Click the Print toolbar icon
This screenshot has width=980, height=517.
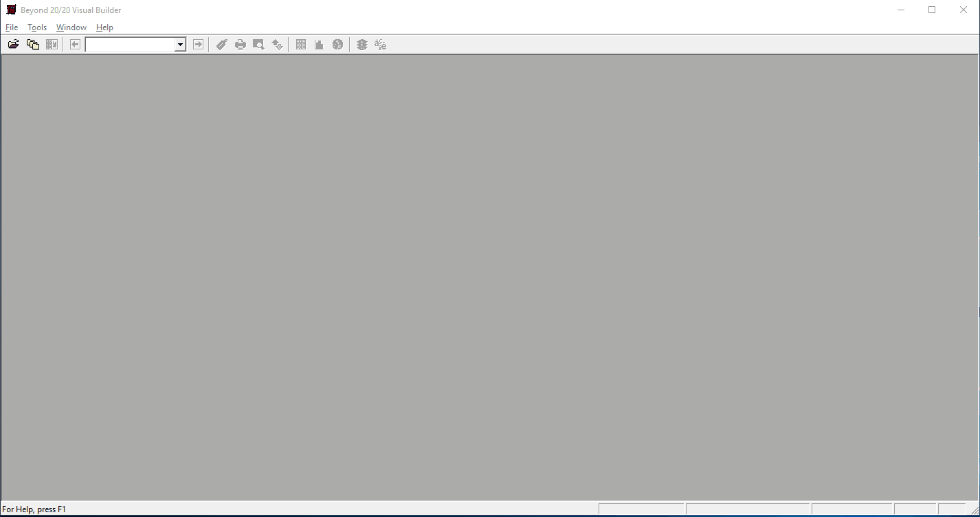tap(240, 45)
